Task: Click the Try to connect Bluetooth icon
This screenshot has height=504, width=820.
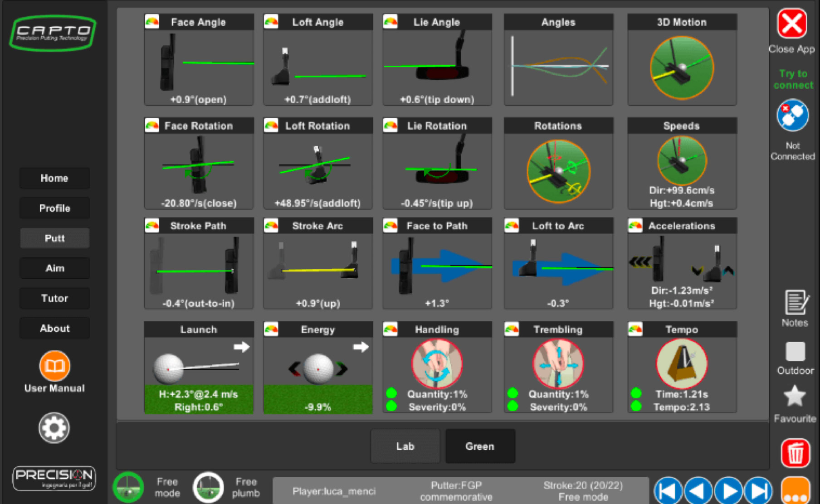Action: click(792, 115)
